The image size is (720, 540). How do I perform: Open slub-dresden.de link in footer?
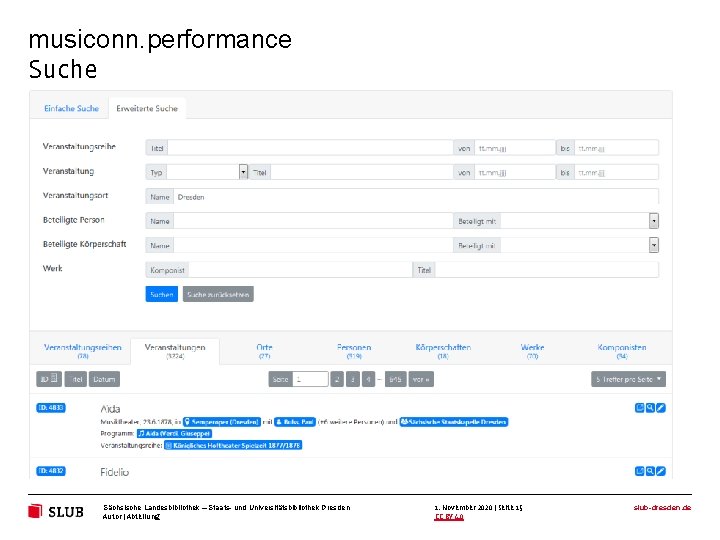click(662, 507)
